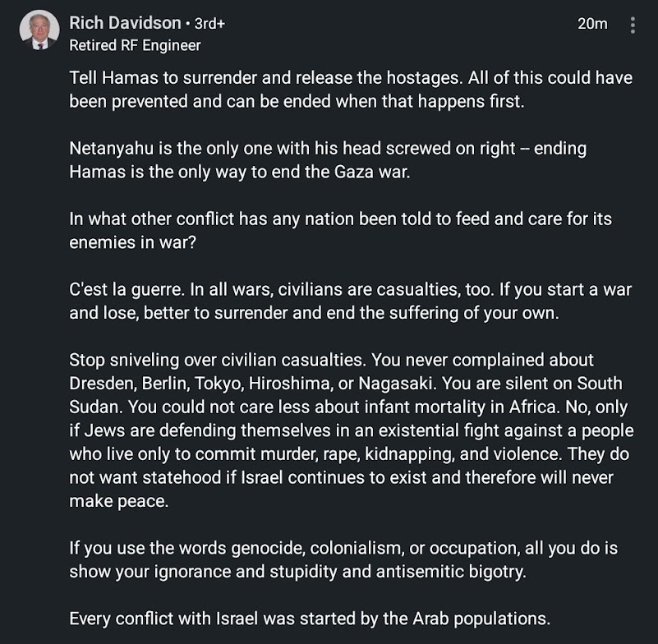Click the phrase 'C'est la guerre.'
The image size is (658, 644).
pos(127,289)
